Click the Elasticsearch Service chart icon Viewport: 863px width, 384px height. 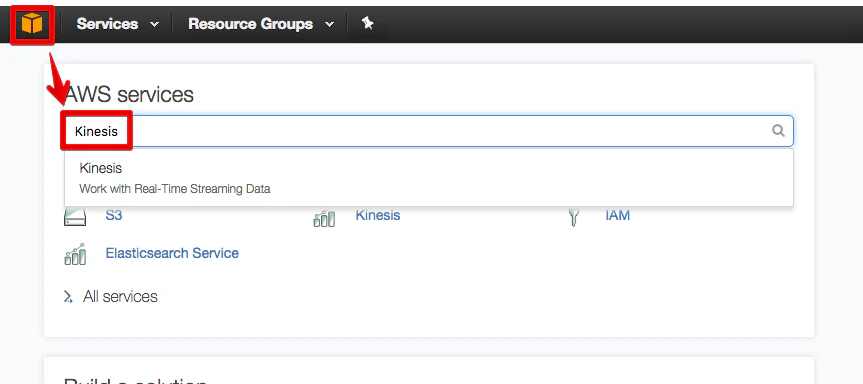[75, 254]
